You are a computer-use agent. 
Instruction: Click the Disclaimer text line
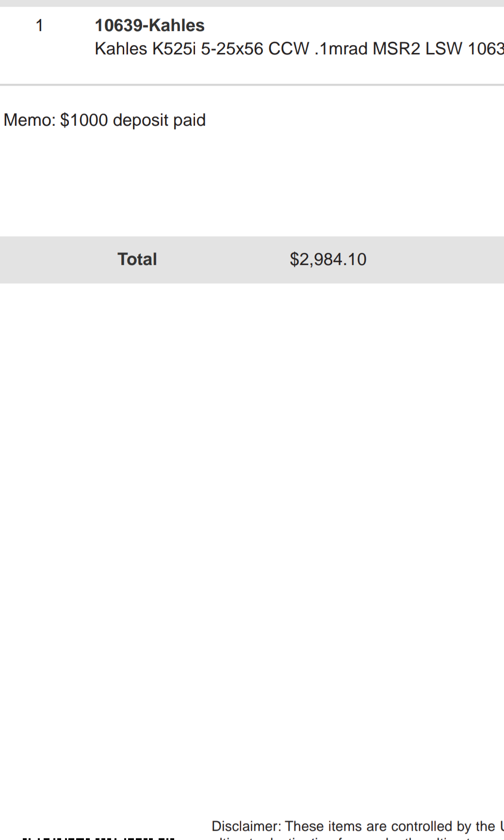[358, 826]
